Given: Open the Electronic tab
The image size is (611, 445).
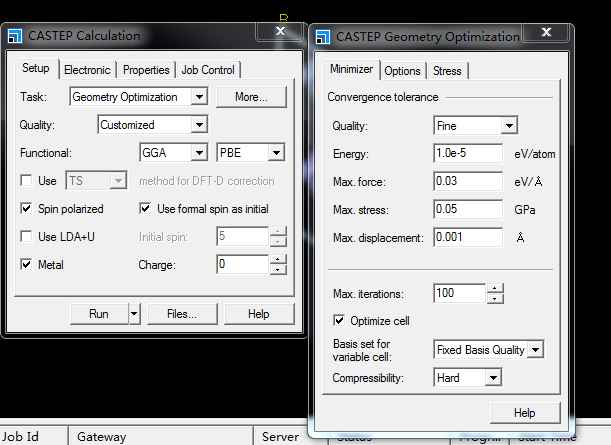Looking at the screenshot, I should [x=87, y=70].
